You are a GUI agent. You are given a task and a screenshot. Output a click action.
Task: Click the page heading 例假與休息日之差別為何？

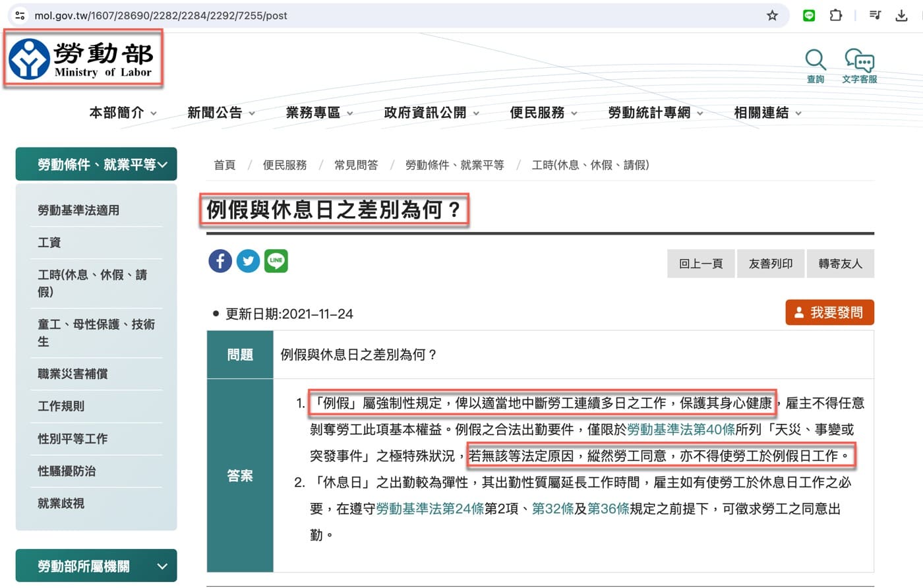(x=334, y=210)
